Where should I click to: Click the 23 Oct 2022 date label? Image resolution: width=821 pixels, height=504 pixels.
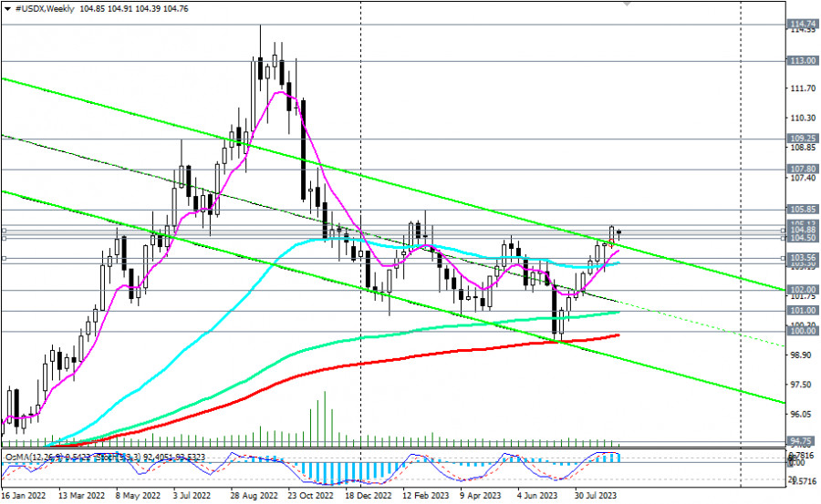pos(310,496)
